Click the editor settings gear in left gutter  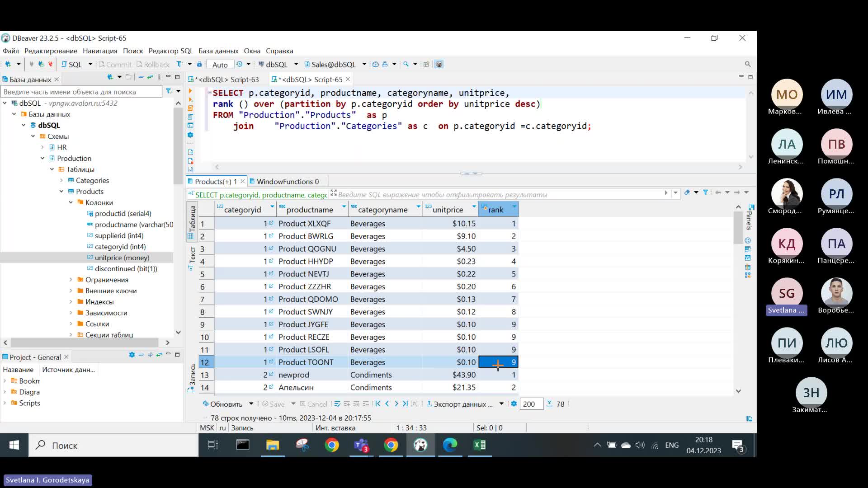(x=190, y=135)
